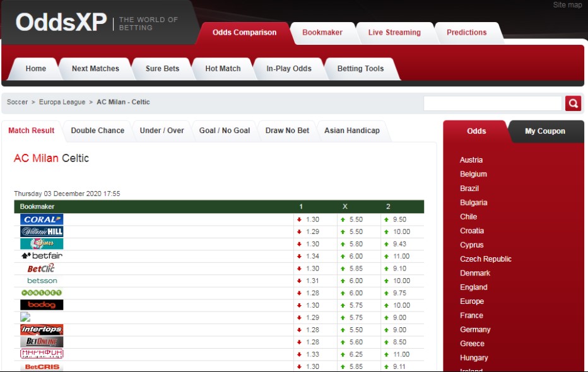
Task: Open the Hot Match tab
Action: click(x=223, y=69)
